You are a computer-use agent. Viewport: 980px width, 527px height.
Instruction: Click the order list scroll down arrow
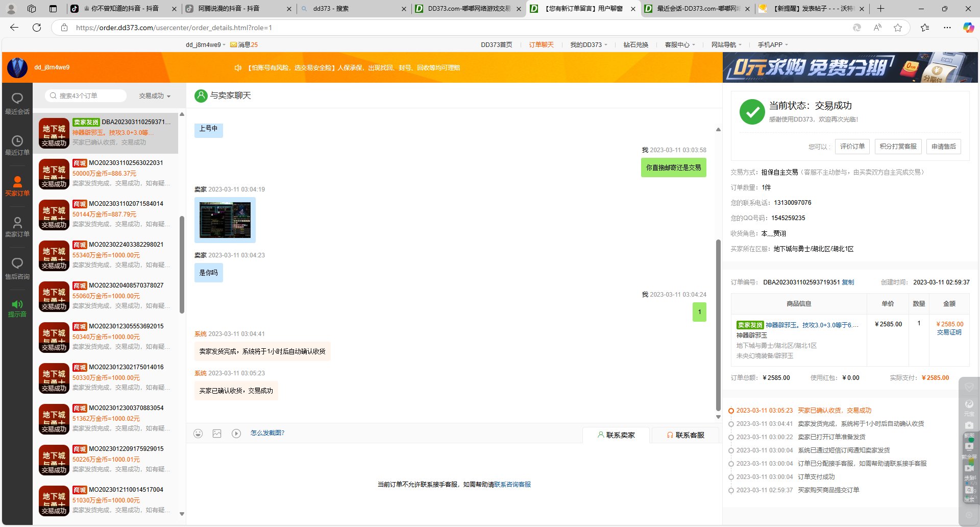click(182, 514)
